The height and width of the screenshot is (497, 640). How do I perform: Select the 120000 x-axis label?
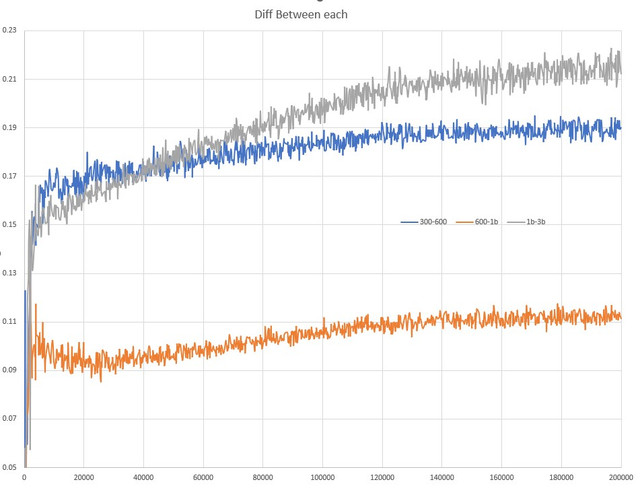tap(382, 477)
